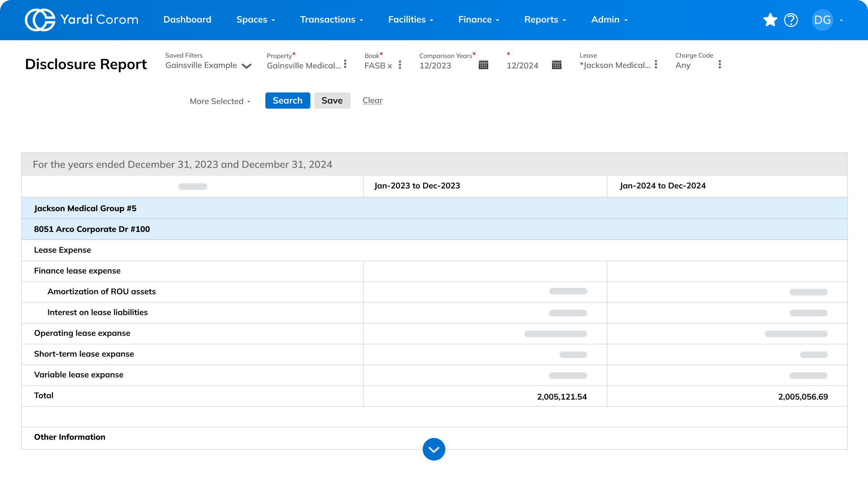Open Book filter options (three dots)

(x=400, y=65)
